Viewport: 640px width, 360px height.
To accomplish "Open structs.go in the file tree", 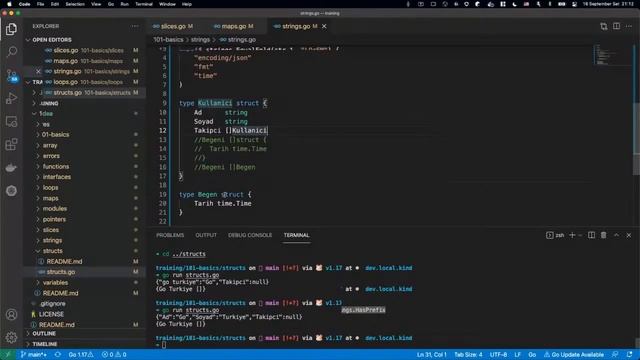I will (x=60, y=272).
